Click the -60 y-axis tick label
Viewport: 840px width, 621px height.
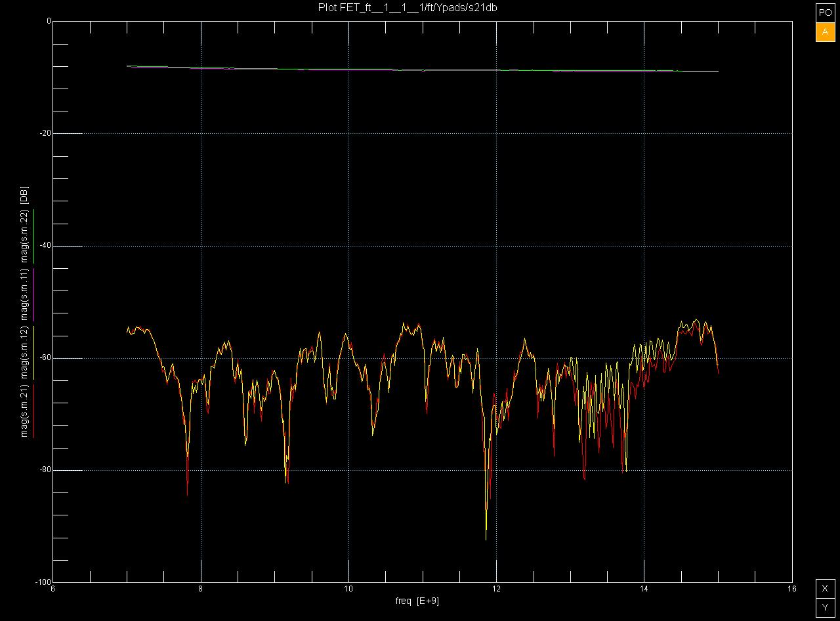44,358
